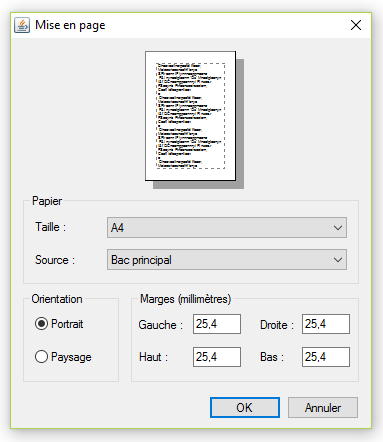This screenshot has width=383, height=442.
Task: Confirm page setup with OK button
Action: (245, 407)
